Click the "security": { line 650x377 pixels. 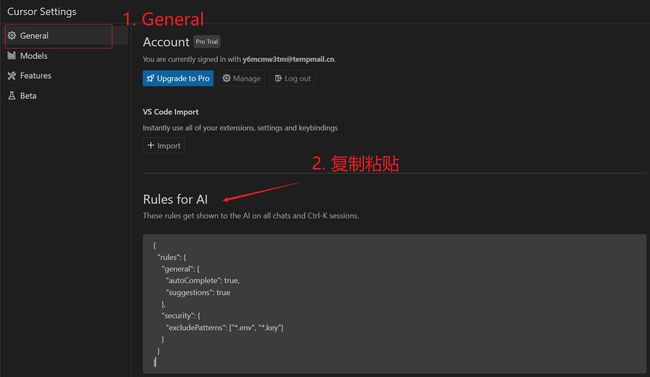pos(181,316)
